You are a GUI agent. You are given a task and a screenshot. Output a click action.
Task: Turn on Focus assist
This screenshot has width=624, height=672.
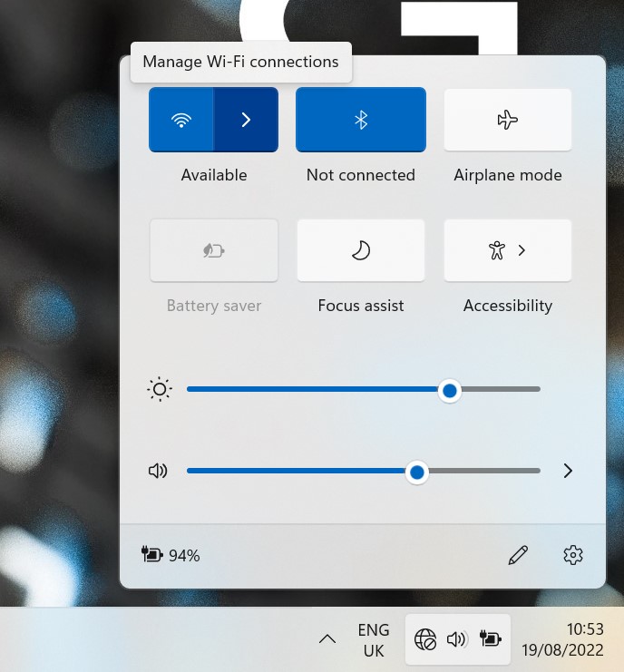coord(361,250)
